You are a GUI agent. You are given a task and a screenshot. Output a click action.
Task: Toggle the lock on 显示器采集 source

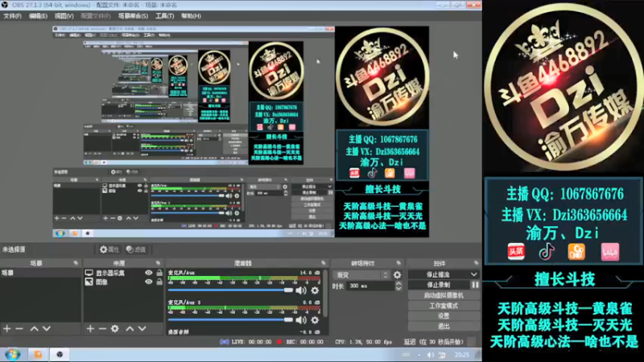point(159,273)
